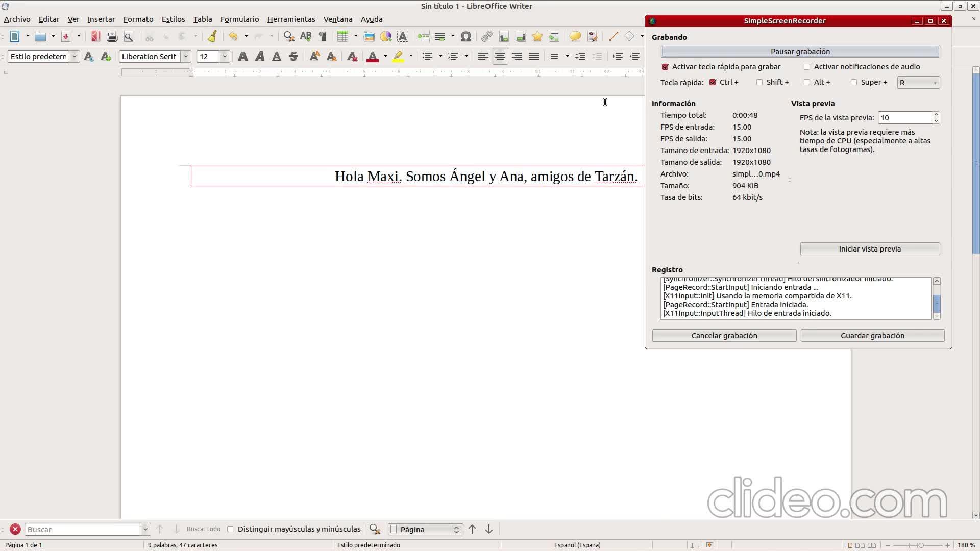The height and width of the screenshot is (551, 980).
Task: Click Insert comment speech bubble icon
Action: pyautogui.click(x=575, y=36)
